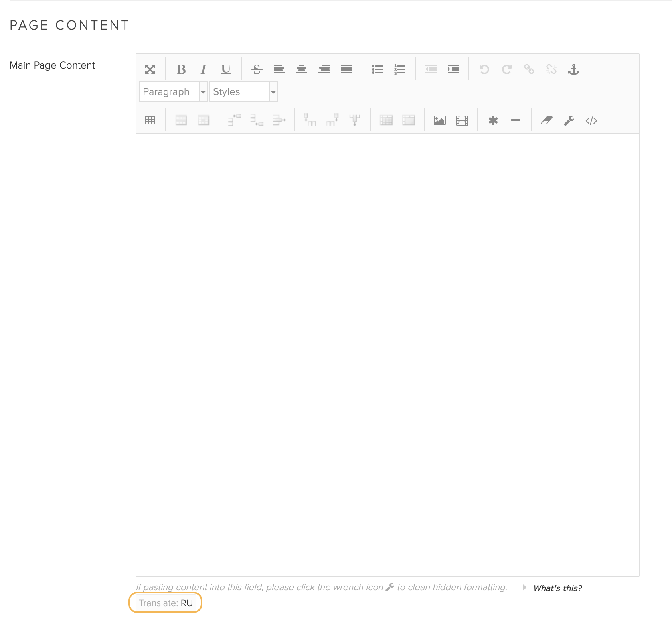Center align text
672x623 pixels.
point(302,69)
